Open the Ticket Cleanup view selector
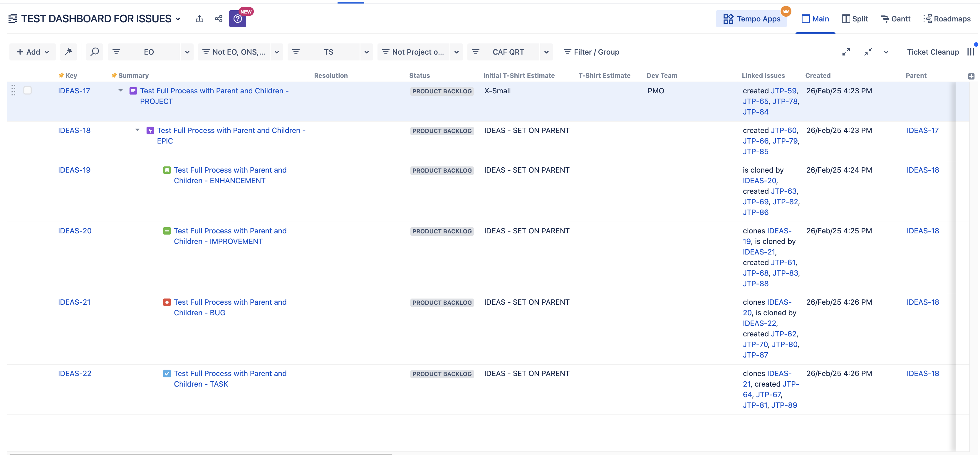The width and height of the screenshot is (980, 455). click(932, 52)
